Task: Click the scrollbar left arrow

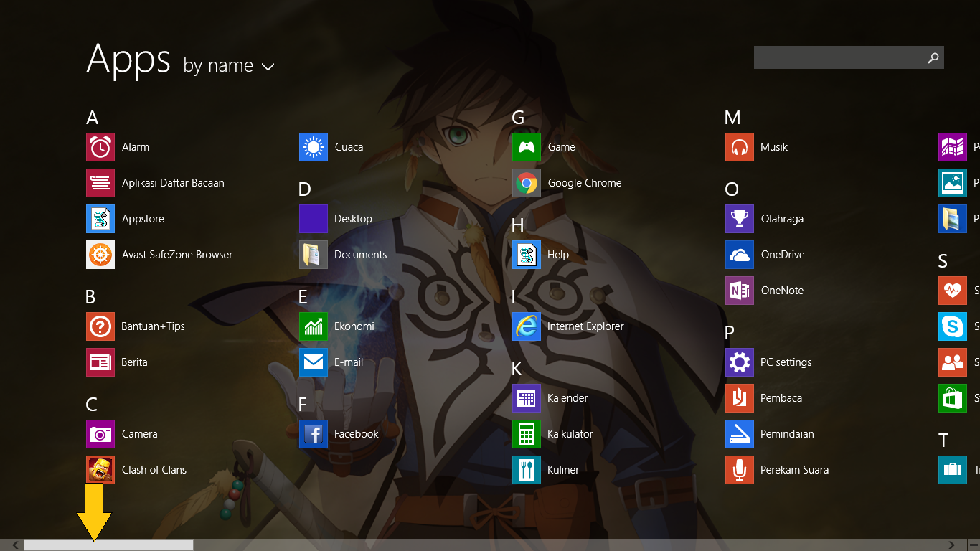Action: 16,545
